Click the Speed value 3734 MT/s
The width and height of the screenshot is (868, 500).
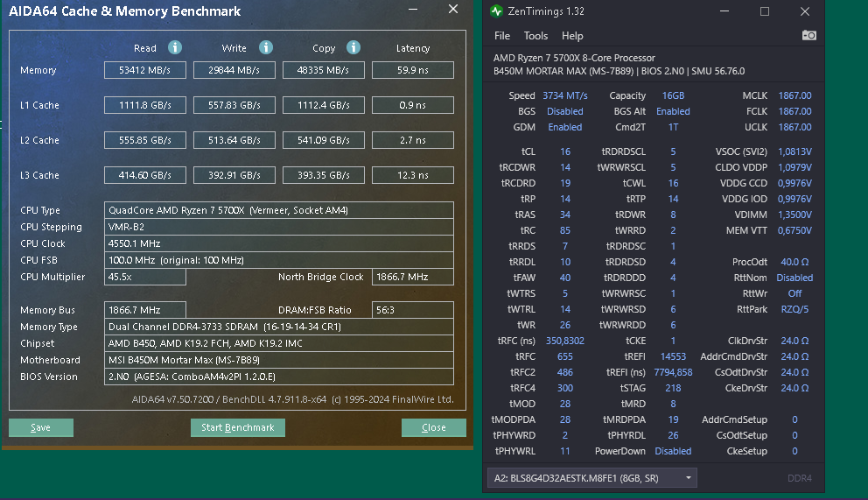(564, 95)
